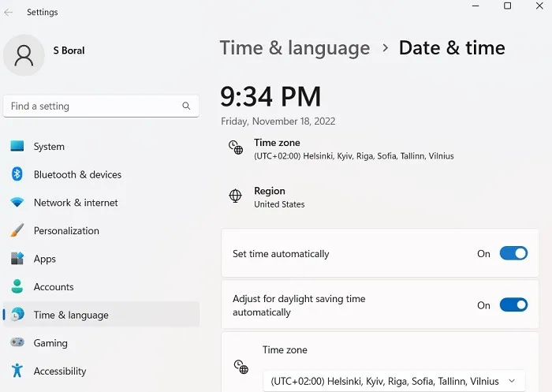Click the System monitor icon in sidebar
The width and height of the screenshot is (552, 392).
[x=17, y=146]
